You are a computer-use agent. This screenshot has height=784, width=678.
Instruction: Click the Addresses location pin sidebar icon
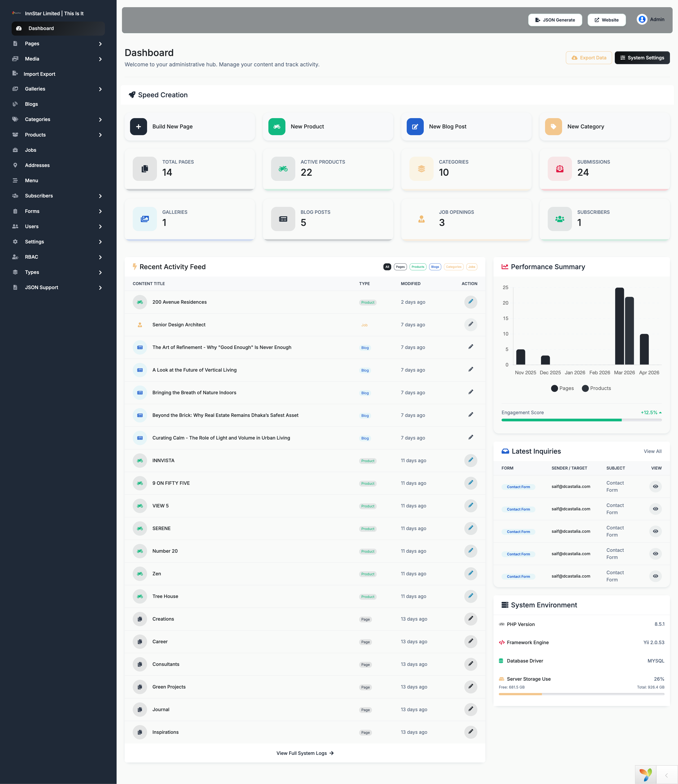click(x=15, y=165)
